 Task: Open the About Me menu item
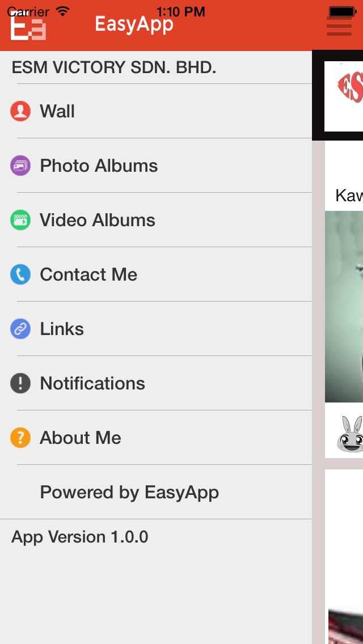click(156, 438)
